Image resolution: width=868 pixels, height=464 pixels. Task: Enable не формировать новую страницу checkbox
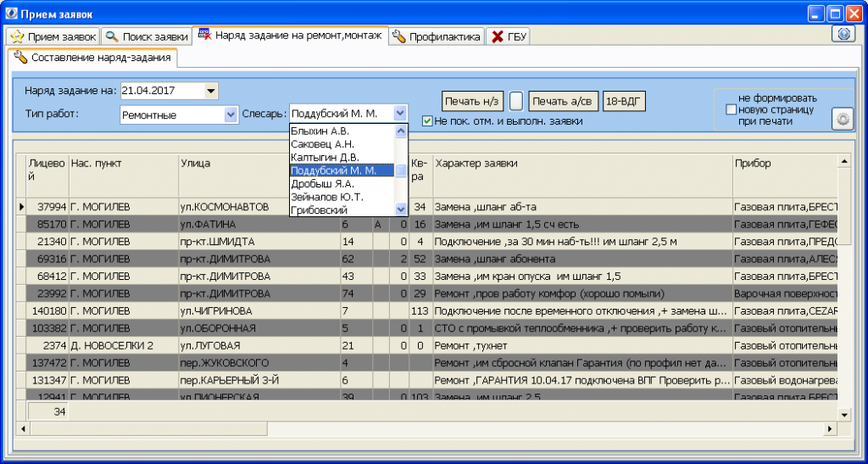coord(731,109)
